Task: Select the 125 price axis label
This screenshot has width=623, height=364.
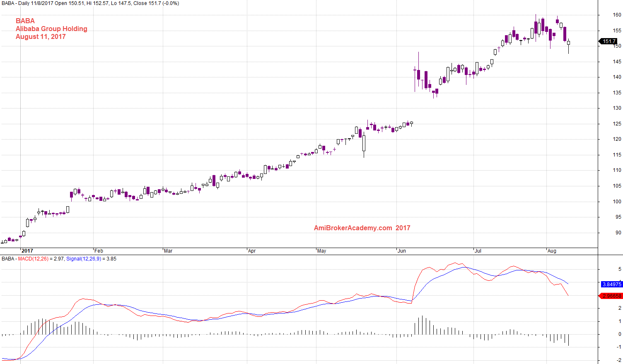Action: click(617, 124)
